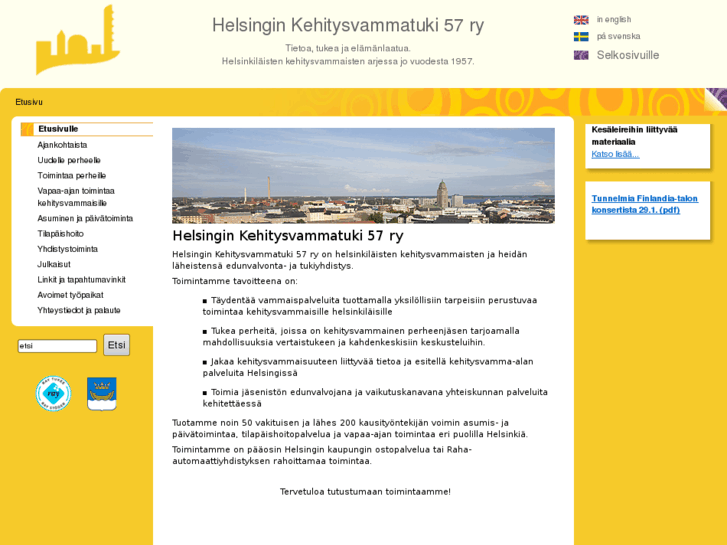This screenshot has width=727, height=545.
Task: Click the Etusivu breadcrumb
Action: [29, 102]
